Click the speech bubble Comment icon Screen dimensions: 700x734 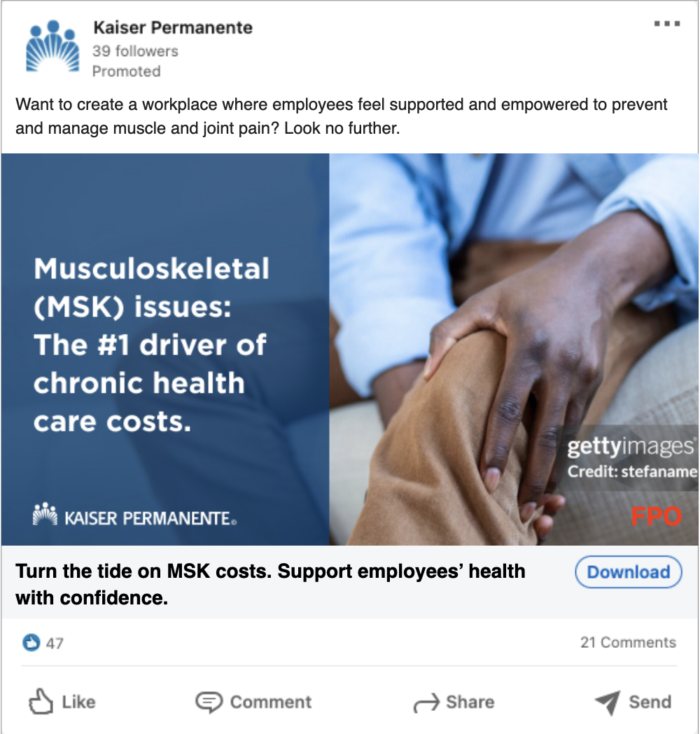coord(209,702)
